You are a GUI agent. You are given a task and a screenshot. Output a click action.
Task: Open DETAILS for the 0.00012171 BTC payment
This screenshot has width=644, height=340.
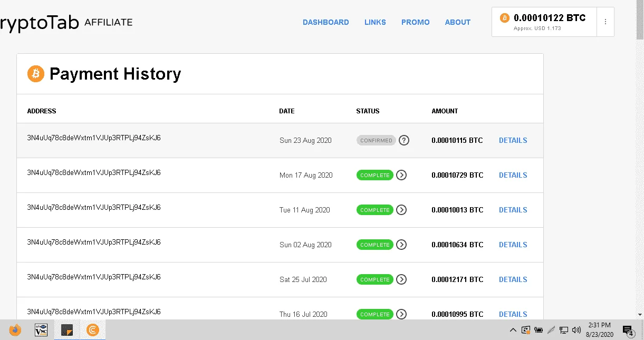(x=513, y=279)
